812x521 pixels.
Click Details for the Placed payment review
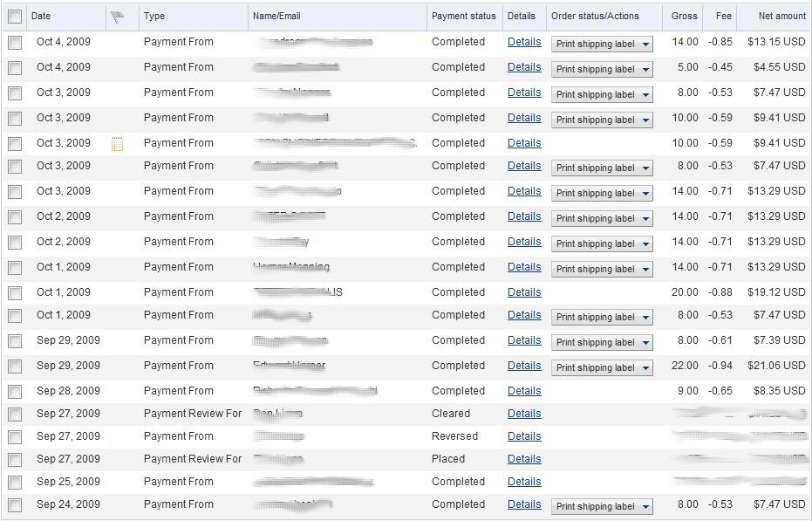[524, 459]
